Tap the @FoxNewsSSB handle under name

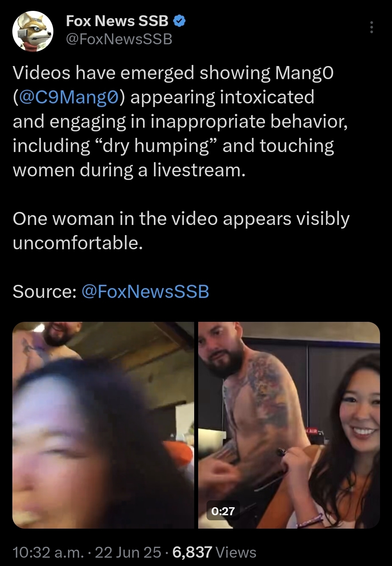[x=119, y=39]
